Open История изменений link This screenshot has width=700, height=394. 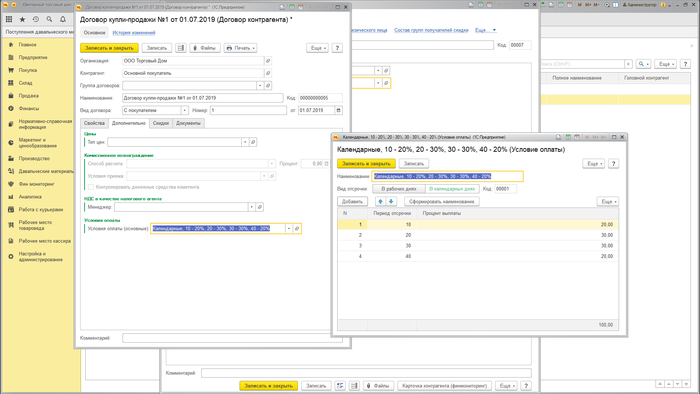[x=134, y=33]
